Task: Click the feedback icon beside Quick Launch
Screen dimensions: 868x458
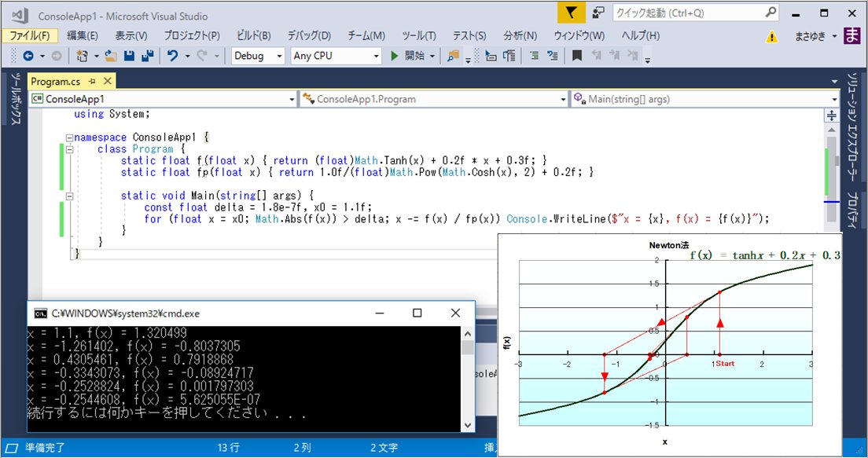Action: coord(598,12)
